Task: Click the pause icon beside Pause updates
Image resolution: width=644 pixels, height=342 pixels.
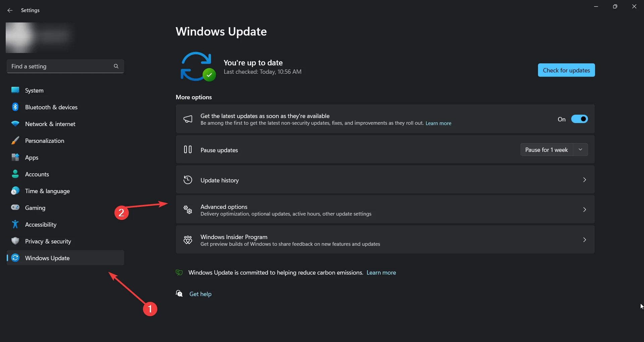Action: coord(188,150)
